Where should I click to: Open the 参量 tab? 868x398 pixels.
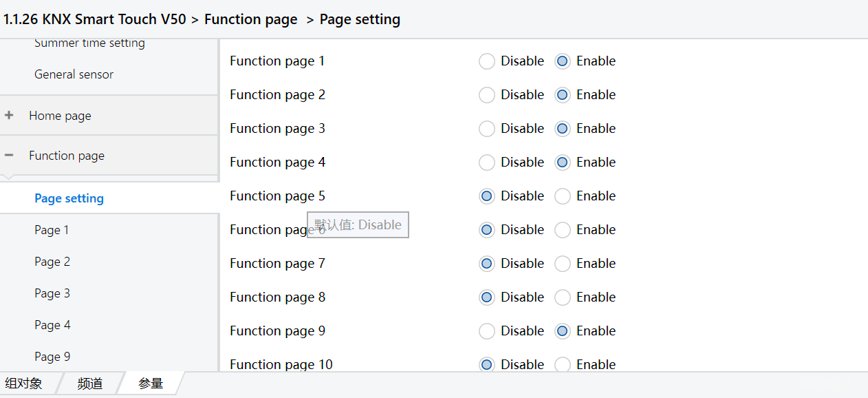coord(151,384)
